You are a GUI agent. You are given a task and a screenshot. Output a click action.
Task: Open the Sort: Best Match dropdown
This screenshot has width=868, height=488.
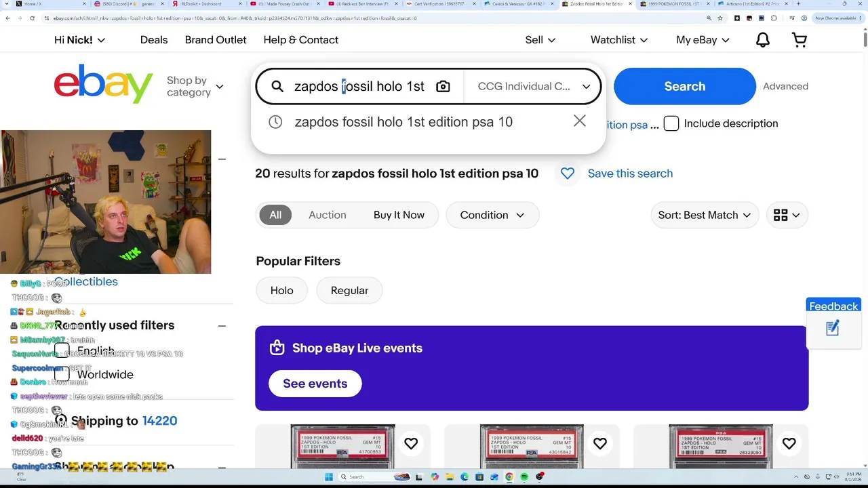[x=705, y=215]
